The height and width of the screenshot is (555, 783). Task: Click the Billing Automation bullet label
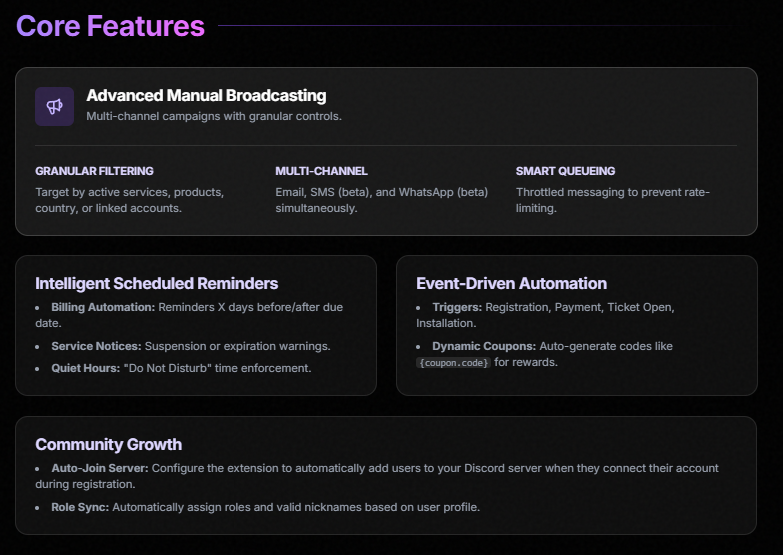[x=103, y=307]
